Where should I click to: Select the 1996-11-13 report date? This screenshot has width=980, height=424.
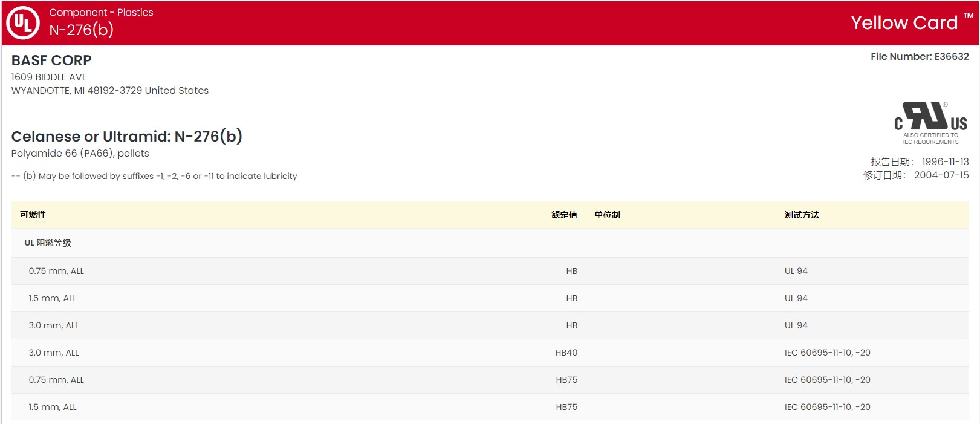945,161
